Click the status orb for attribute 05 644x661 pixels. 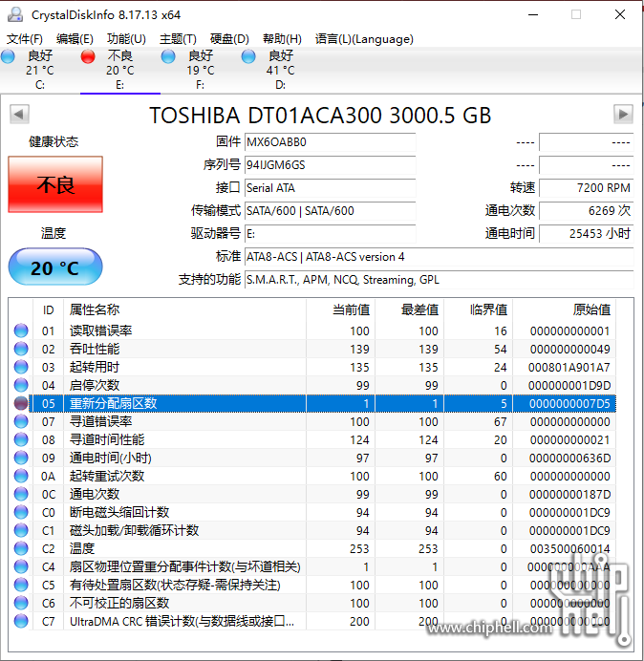click(x=21, y=403)
